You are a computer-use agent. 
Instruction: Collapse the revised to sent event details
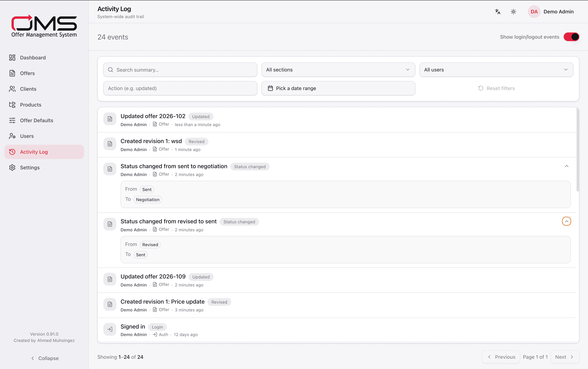click(566, 221)
